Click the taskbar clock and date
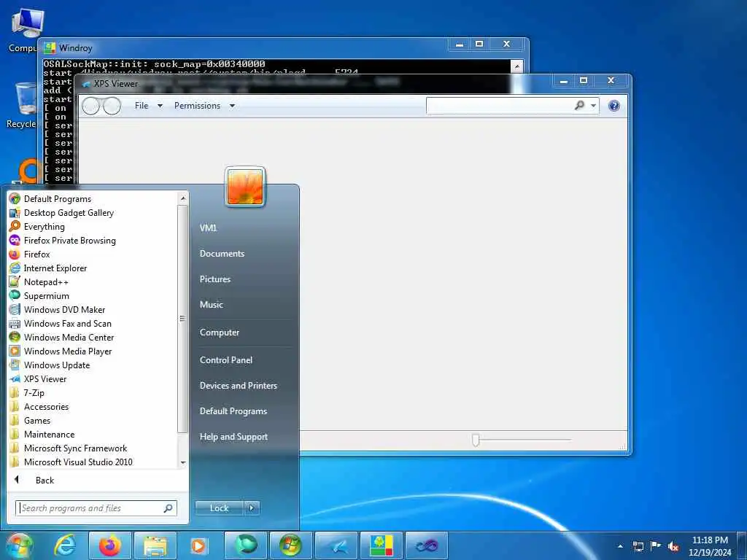 point(710,546)
